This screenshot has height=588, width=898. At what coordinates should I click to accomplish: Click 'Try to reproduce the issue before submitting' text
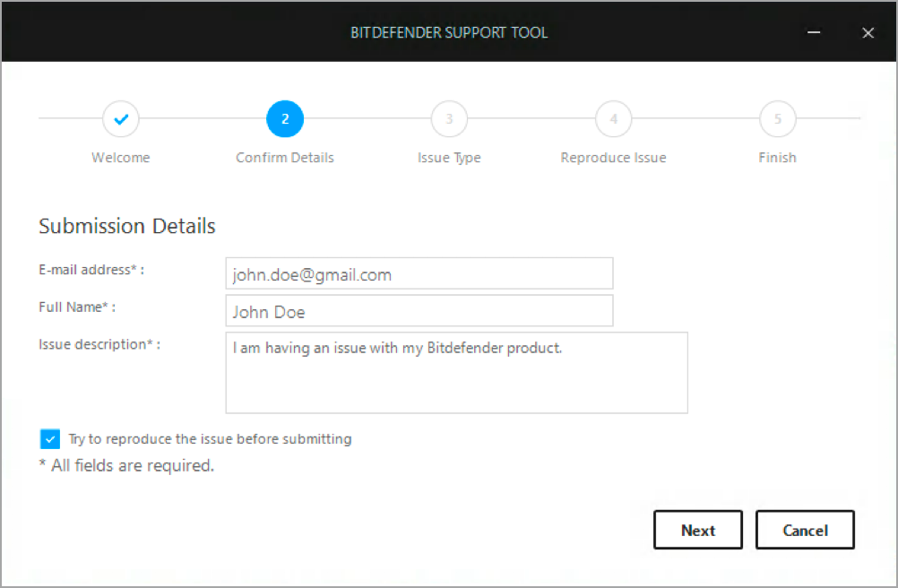(x=211, y=439)
